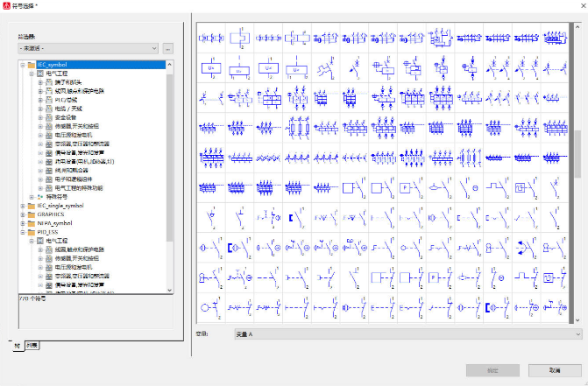Open the 变量 A variant dropdown
The width and height of the screenshot is (588, 386).
407,333
